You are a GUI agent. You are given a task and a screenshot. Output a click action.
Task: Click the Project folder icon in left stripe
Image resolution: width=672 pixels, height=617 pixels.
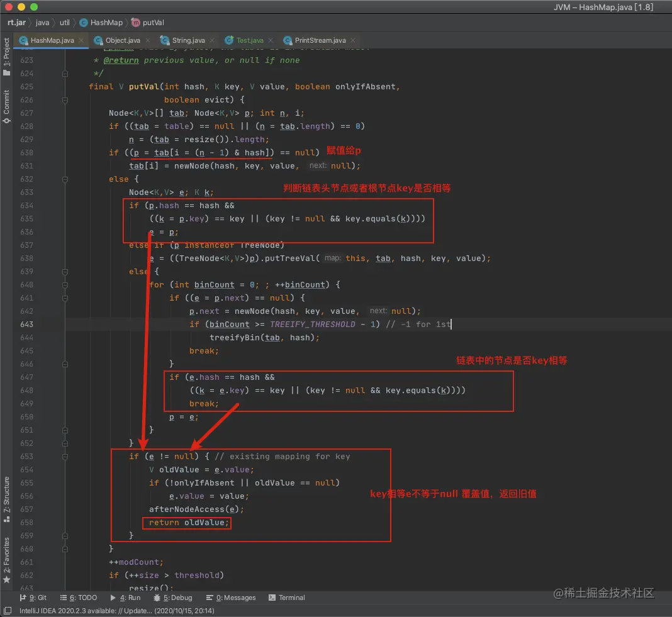(x=6, y=73)
